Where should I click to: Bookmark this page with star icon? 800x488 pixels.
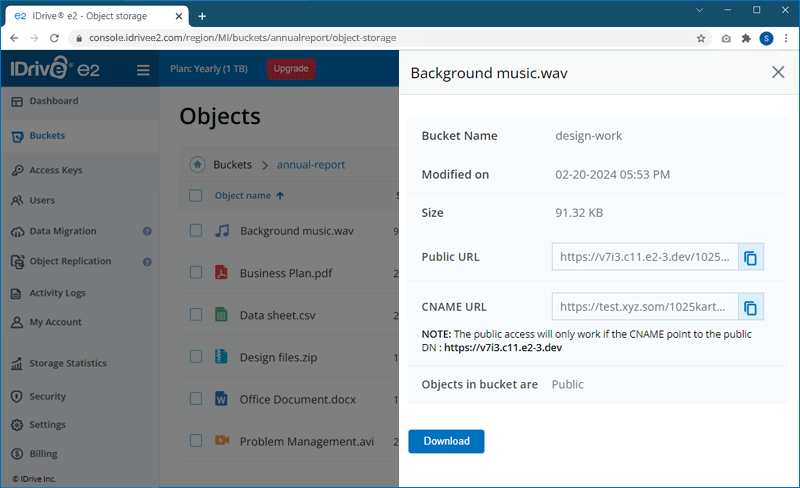701,38
